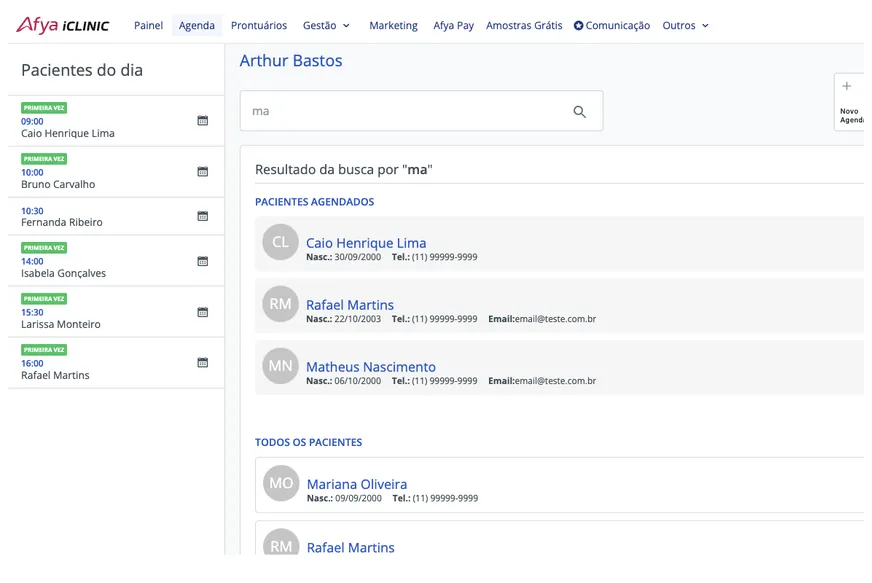The image size is (872, 583).
Task: Click the plus icon for Novo Agendamento
Action: pyautogui.click(x=846, y=86)
